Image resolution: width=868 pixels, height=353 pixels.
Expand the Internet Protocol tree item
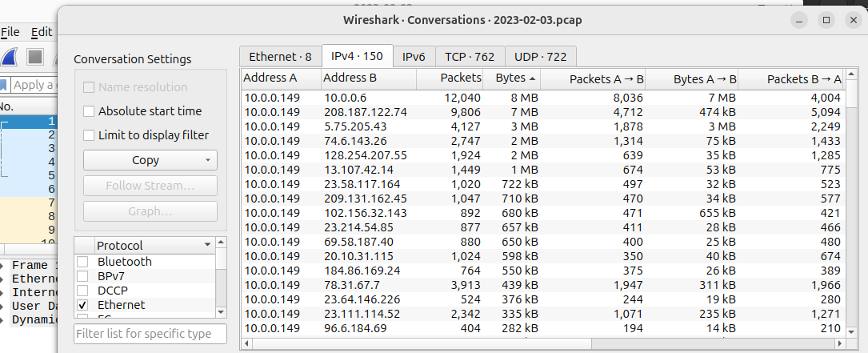tap(2, 293)
